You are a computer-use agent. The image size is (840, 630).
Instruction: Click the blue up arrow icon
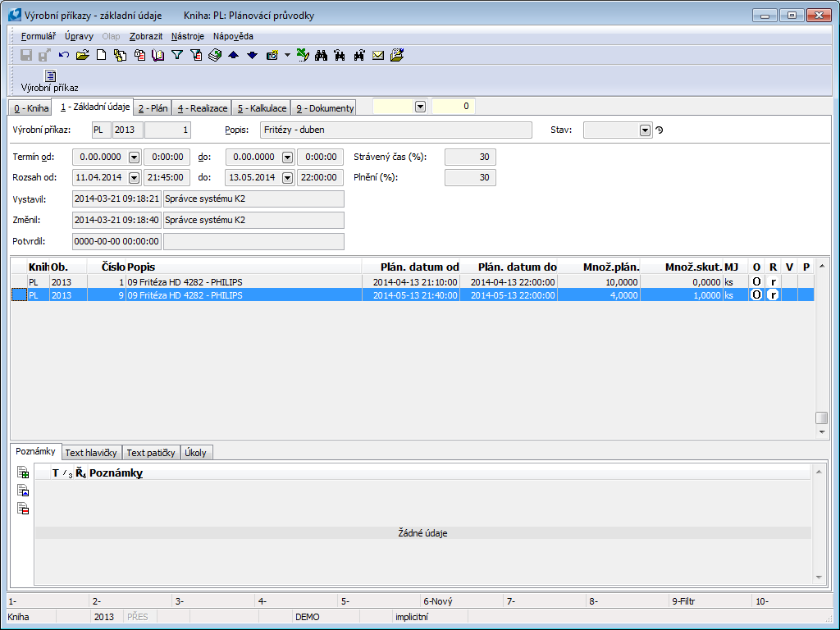234,55
